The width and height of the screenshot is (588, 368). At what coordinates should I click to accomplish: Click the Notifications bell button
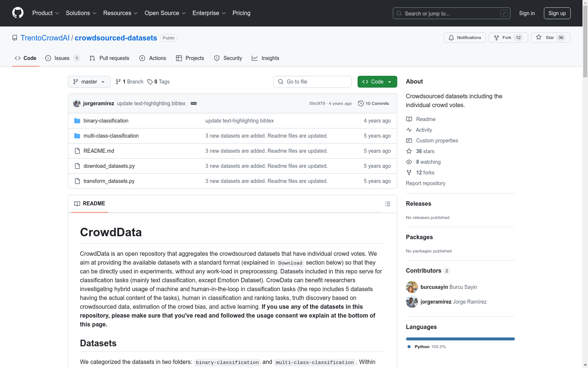click(x=465, y=38)
